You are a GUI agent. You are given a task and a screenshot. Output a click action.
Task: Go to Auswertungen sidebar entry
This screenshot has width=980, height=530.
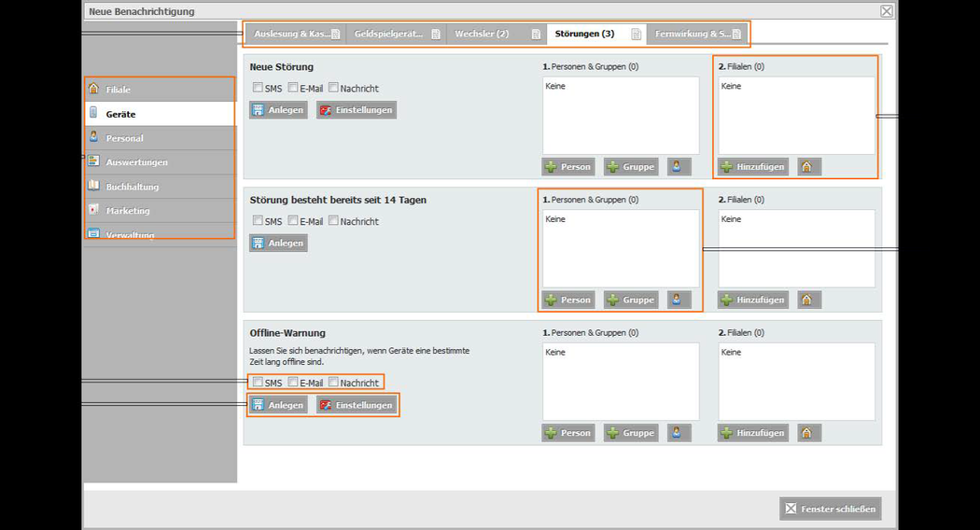click(x=160, y=161)
